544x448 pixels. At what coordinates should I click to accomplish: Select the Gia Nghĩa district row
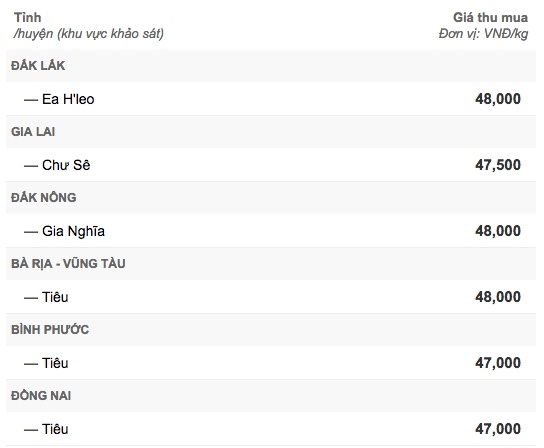click(x=271, y=231)
